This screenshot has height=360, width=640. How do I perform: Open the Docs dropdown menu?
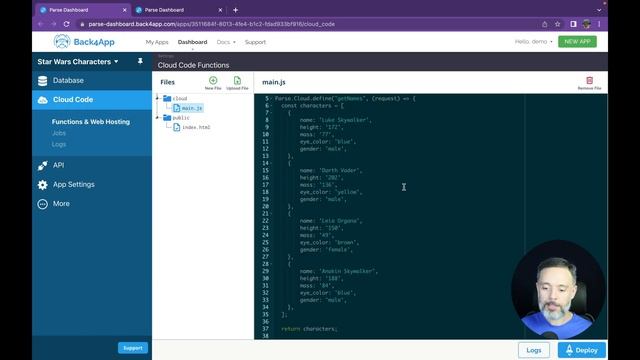(226, 42)
